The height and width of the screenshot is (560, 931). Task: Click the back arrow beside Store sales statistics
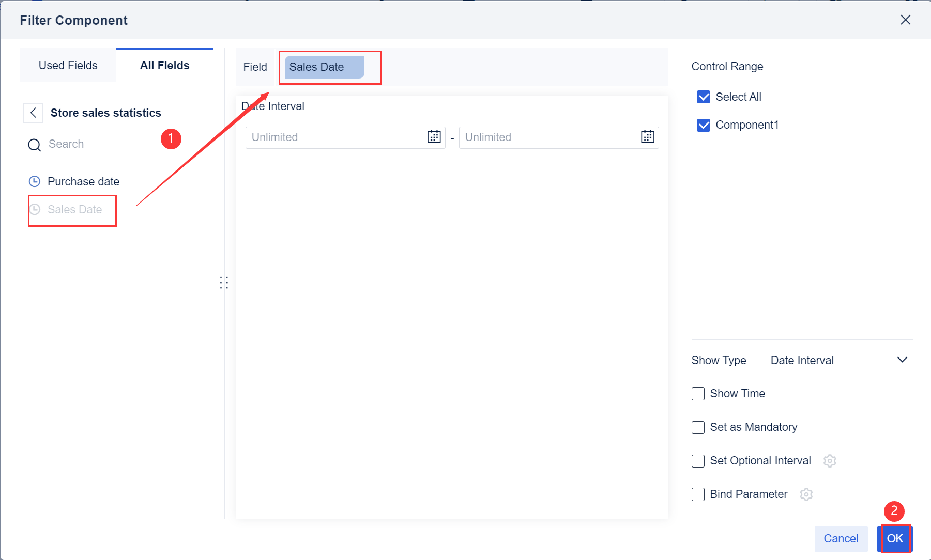tap(33, 113)
